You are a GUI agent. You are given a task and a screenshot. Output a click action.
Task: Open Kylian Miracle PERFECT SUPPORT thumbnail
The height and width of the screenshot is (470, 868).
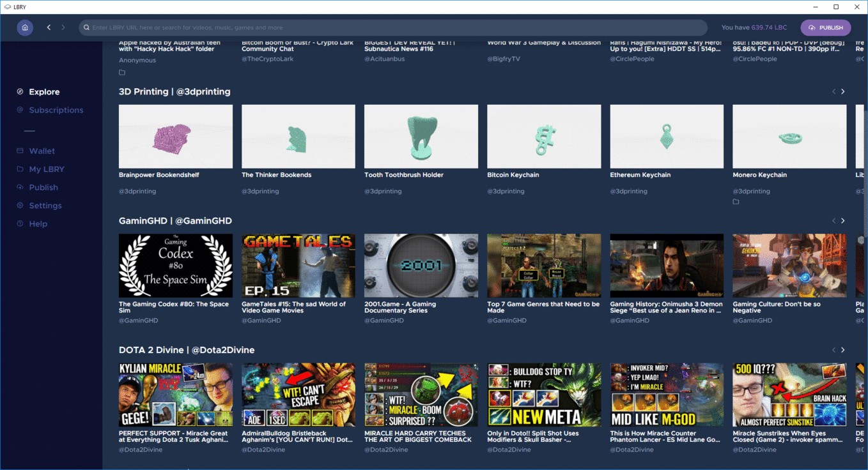(176, 395)
